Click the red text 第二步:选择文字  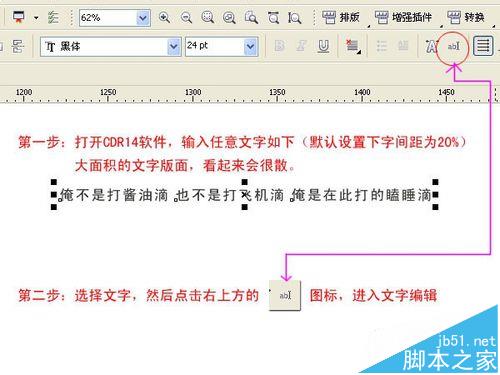[74, 295]
